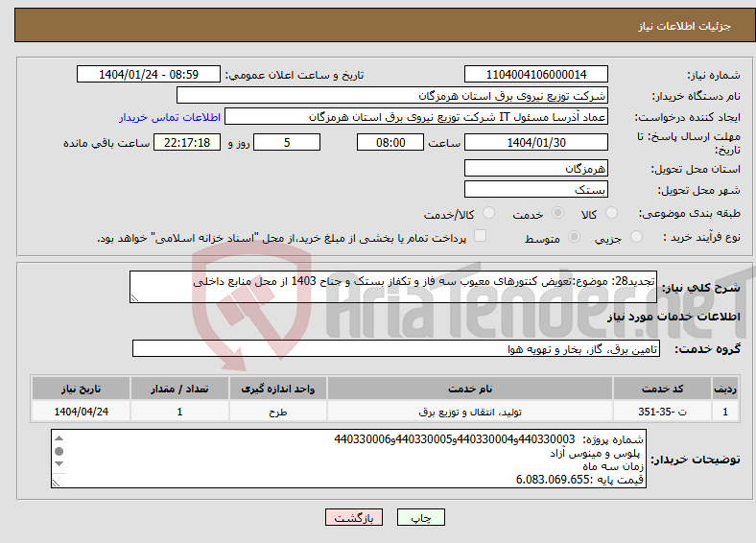The image size is (756, 543).
Task: Click the announcement date field 1404/01/24 - 08:59
Action: click(149, 74)
